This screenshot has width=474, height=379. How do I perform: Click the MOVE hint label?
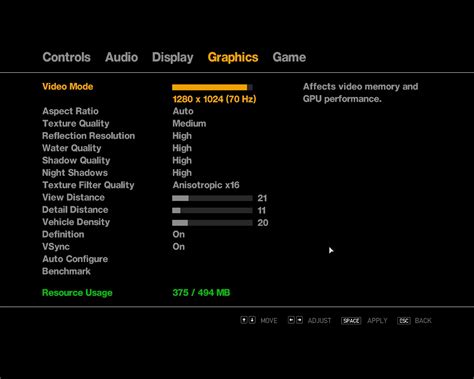tap(269, 321)
